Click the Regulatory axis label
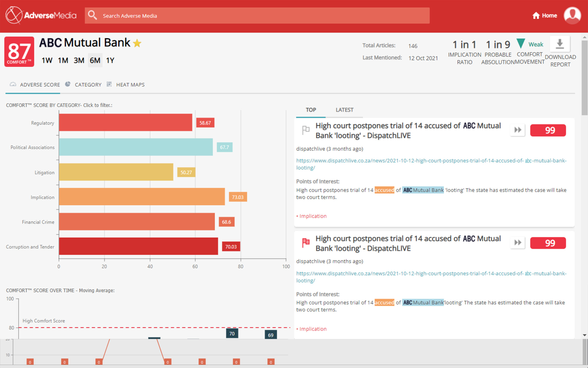Screen dimensions: 588x368 click(x=42, y=123)
